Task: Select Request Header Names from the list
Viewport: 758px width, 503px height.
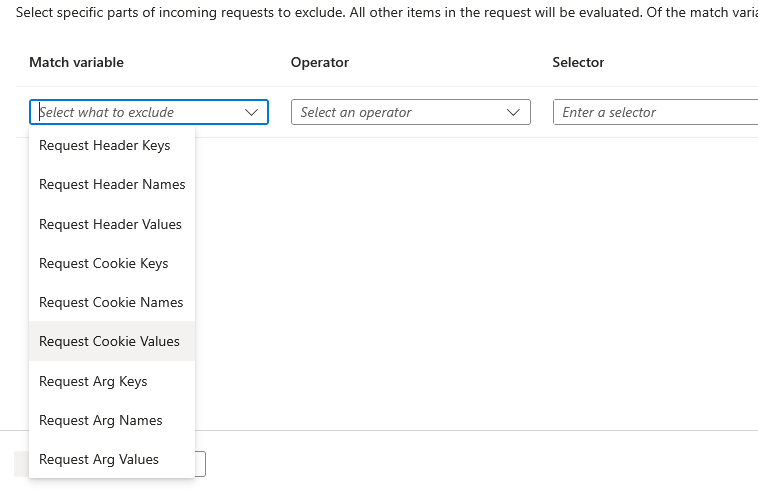Action: pos(112,185)
